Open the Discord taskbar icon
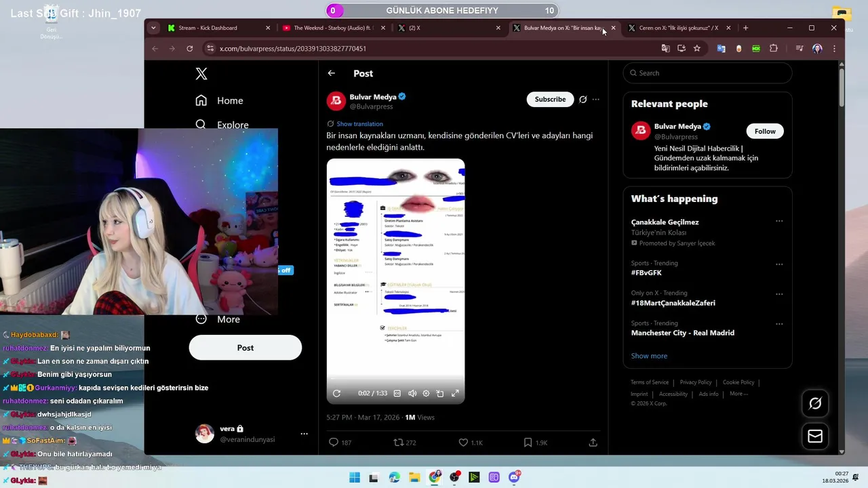The width and height of the screenshot is (868, 488). 514,477
